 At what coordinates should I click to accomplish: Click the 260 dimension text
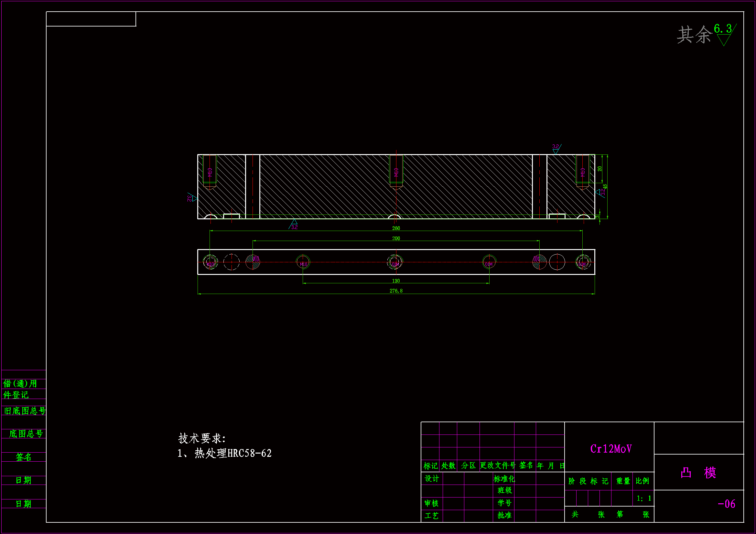(x=396, y=228)
